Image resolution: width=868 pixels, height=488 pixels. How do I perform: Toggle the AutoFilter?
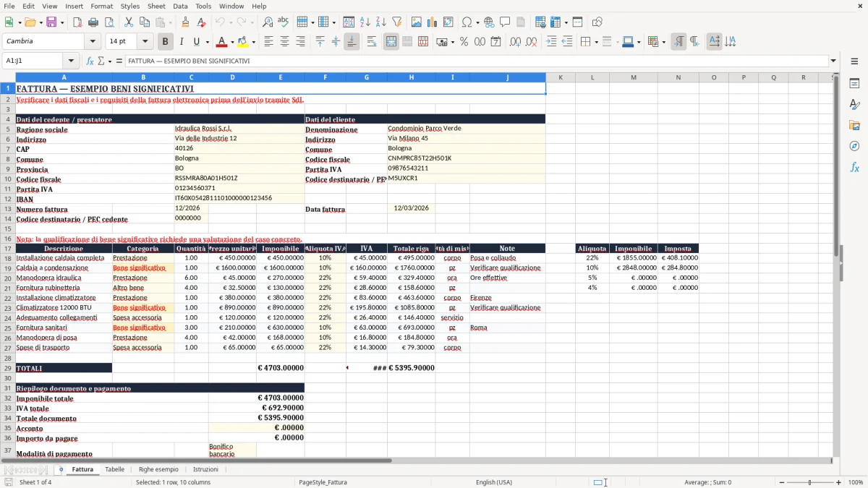[x=397, y=22]
